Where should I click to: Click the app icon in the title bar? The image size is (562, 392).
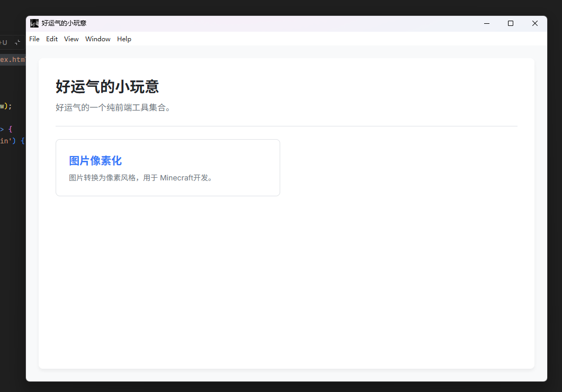(x=34, y=23)
